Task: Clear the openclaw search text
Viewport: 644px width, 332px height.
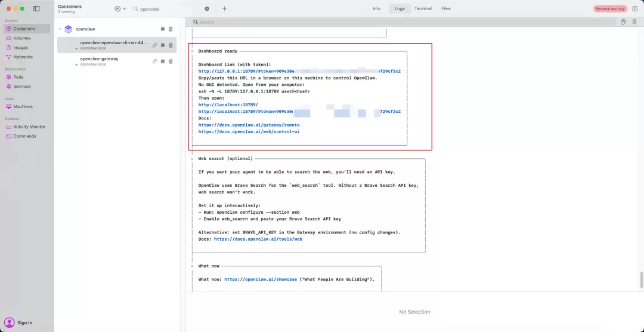Action: [207, 9]
